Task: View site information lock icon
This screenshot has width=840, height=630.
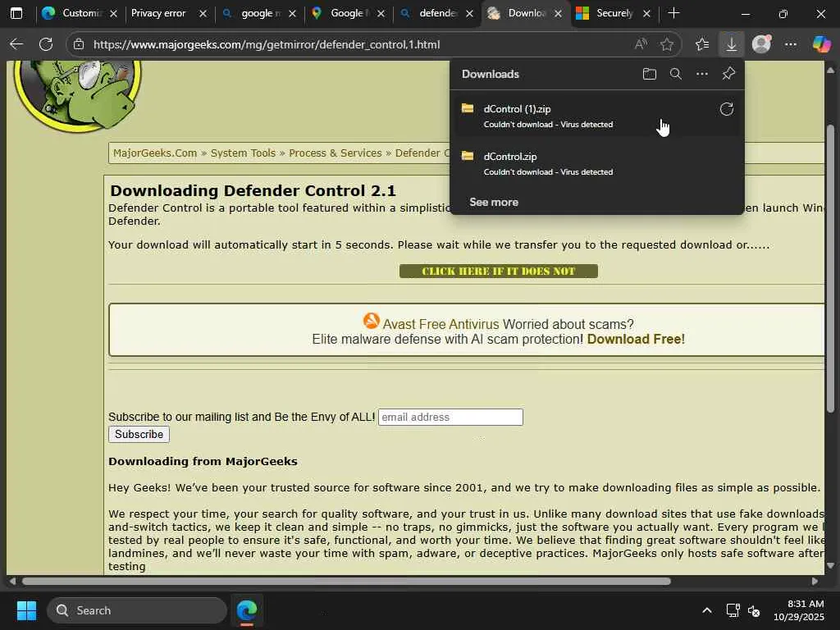Action: pos(79,44)
